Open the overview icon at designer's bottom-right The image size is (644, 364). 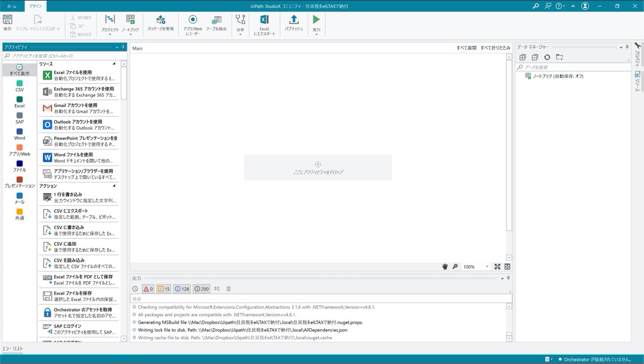(x=507, y=267)
